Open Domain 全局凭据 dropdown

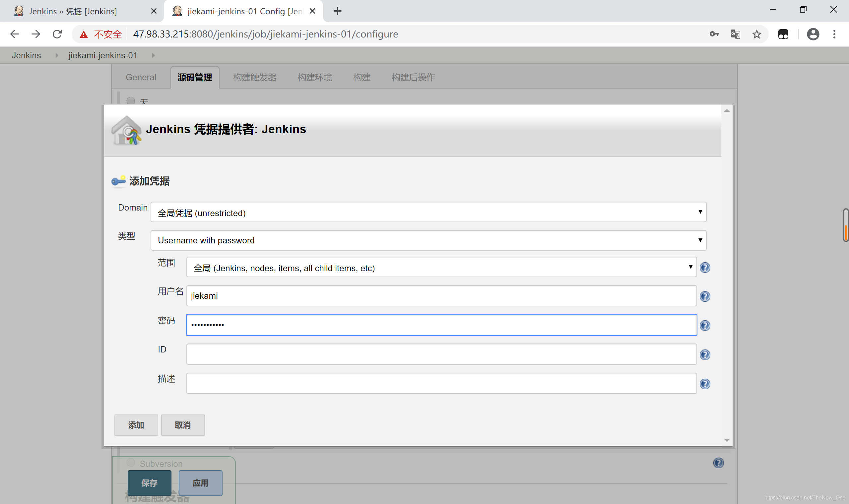428,212
